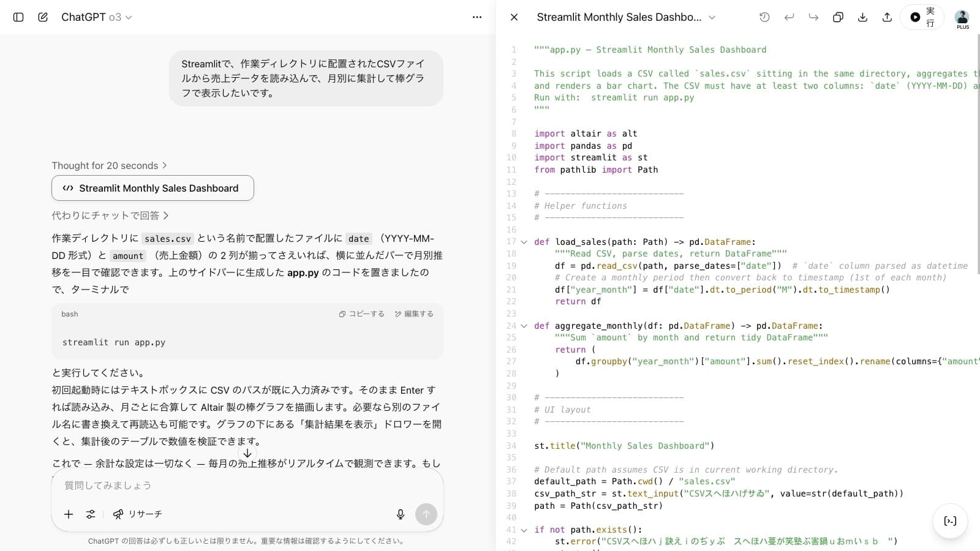Open a new chat with the compose icon
The image size is (980, 551).
click(42, 17)
